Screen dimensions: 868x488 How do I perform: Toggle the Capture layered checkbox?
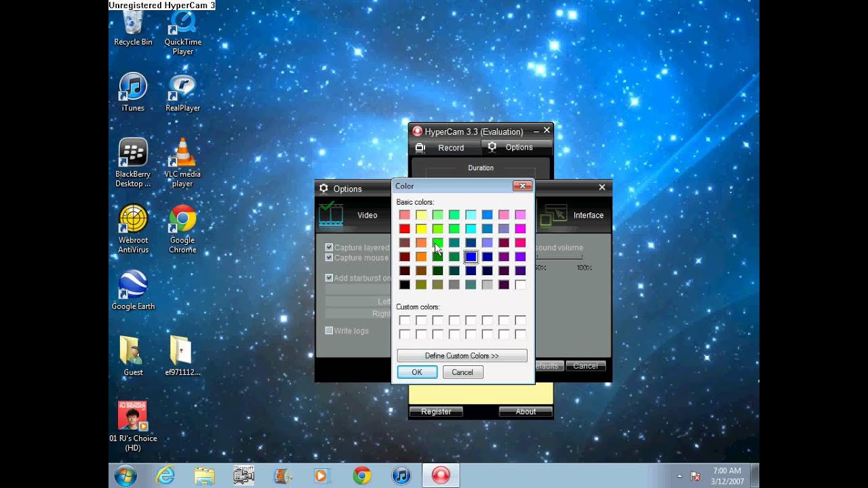pos(329,247)
